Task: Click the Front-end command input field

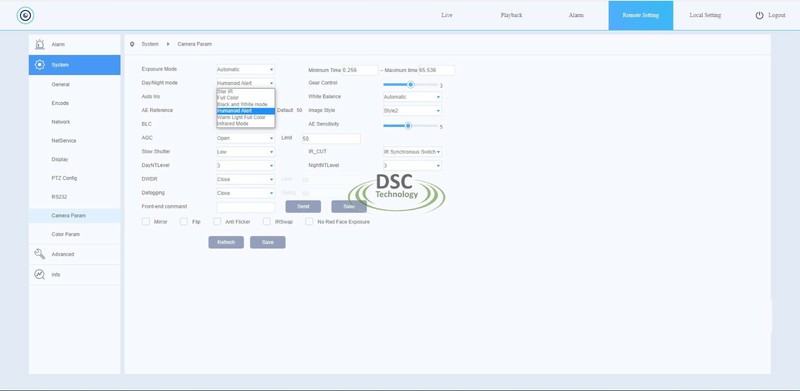Action: pos(245,207)
